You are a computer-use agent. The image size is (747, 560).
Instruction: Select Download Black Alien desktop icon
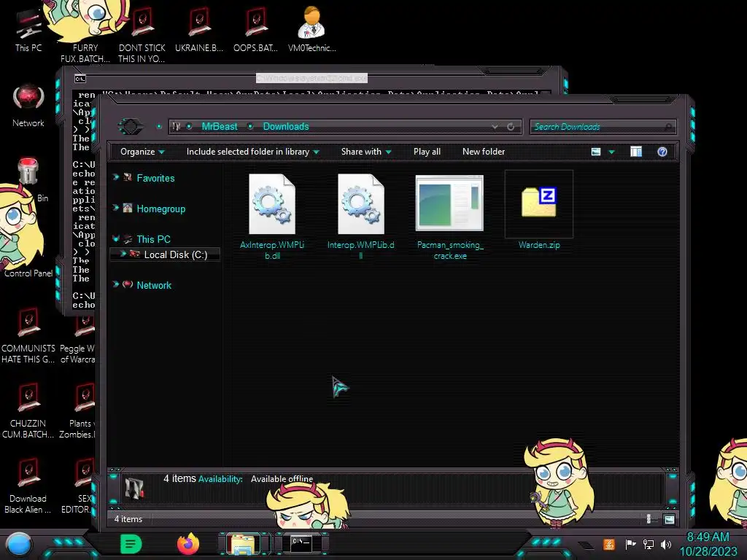click(28, 486)
